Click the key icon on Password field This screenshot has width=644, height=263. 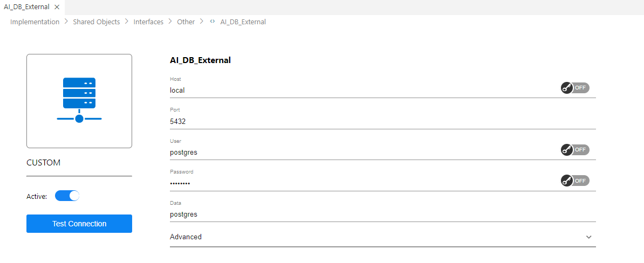click(566, 181)
